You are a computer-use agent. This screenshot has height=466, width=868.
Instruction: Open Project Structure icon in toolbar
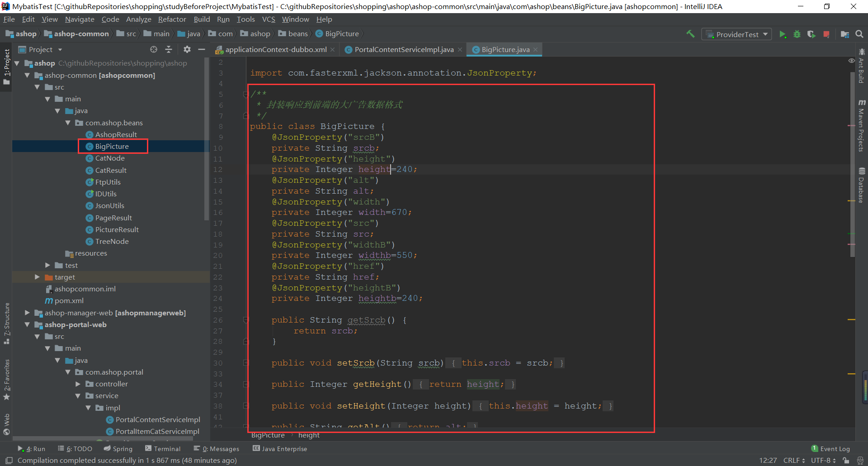tap(844, 34)
